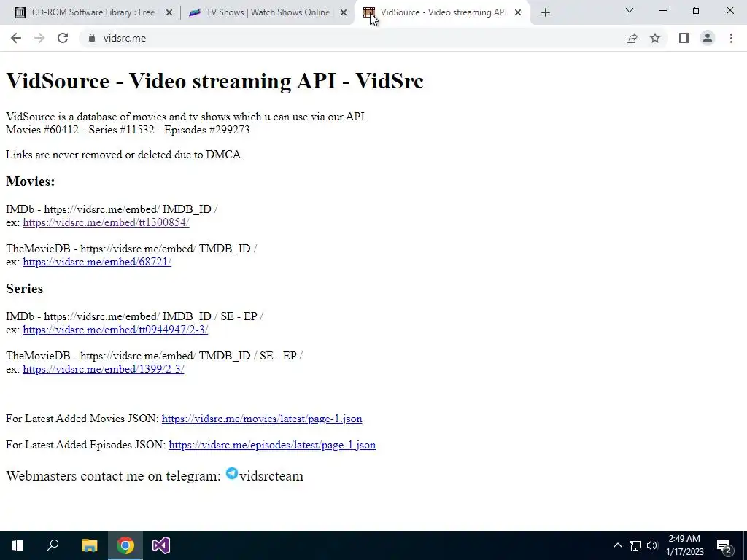Go back to the previous page

pyautogui.click(x=16, y=38)
